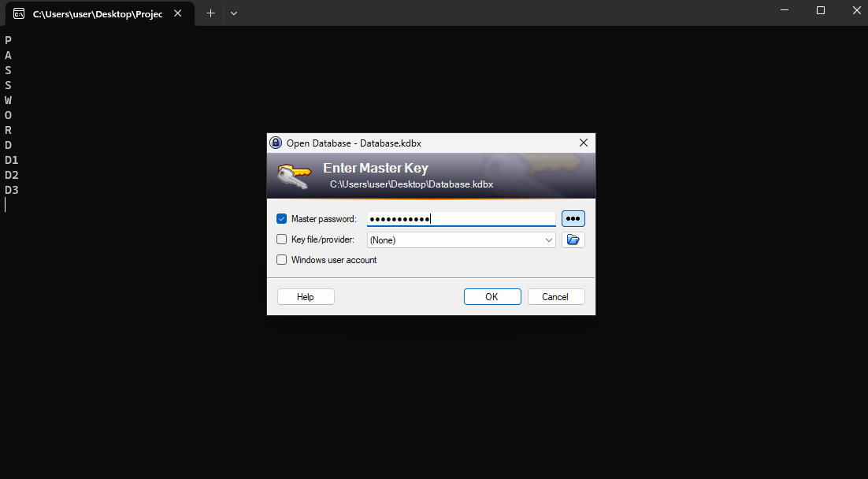Minimize the terminal window
868x479 pixels.
point(784,11)
